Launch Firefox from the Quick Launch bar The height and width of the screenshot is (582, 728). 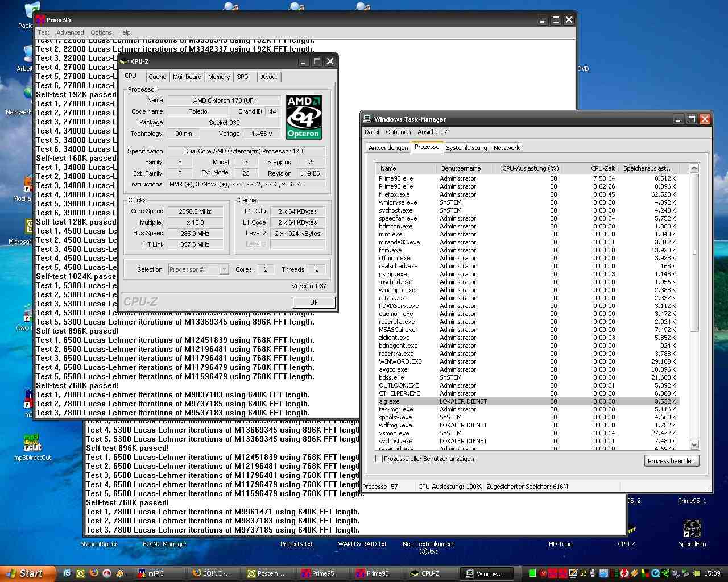[94, 573]
